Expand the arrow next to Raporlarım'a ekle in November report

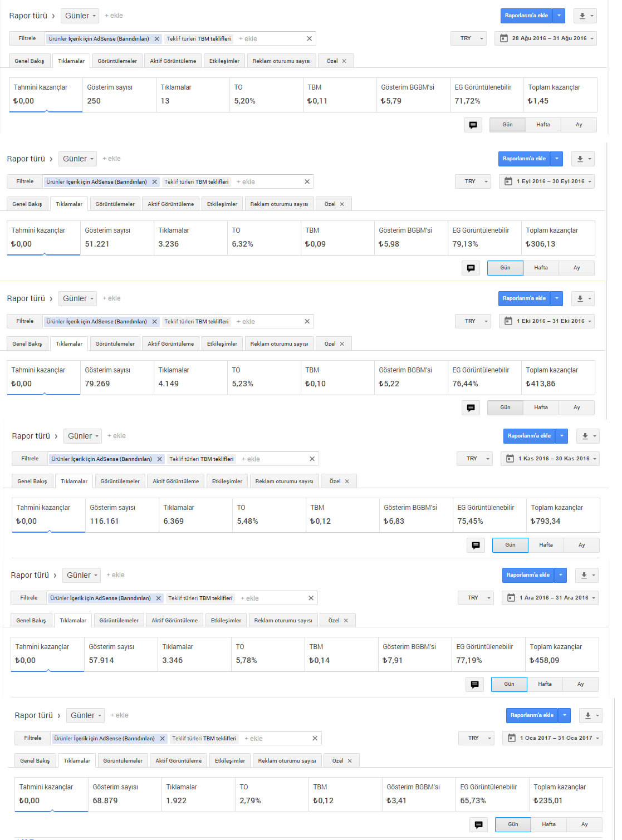(x=562, y=436)
